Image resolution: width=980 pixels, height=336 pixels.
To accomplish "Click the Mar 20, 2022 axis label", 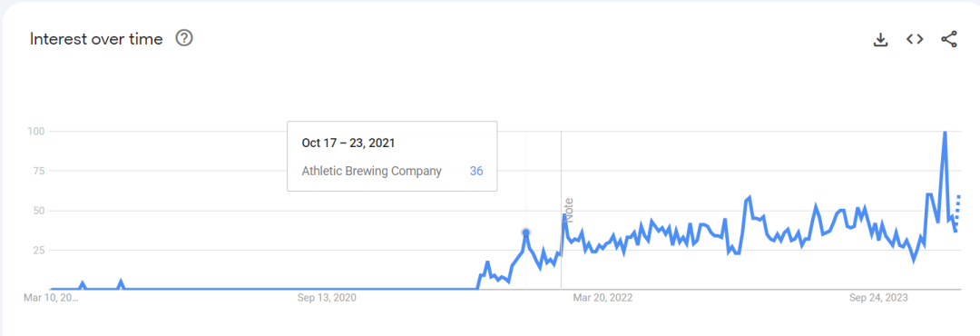I will click(x=603, y=298).
